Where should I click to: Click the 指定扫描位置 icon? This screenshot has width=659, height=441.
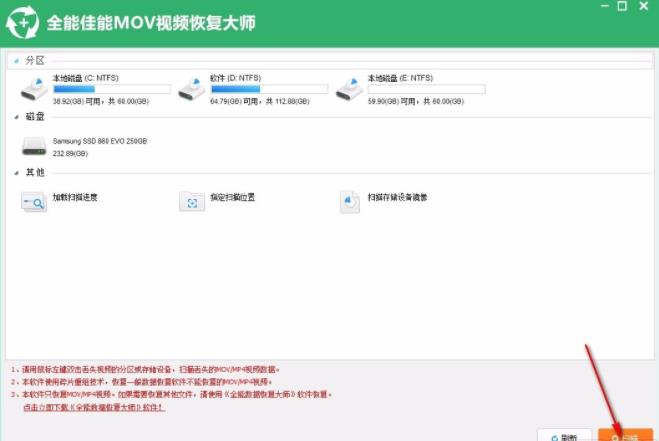(191, 202)
